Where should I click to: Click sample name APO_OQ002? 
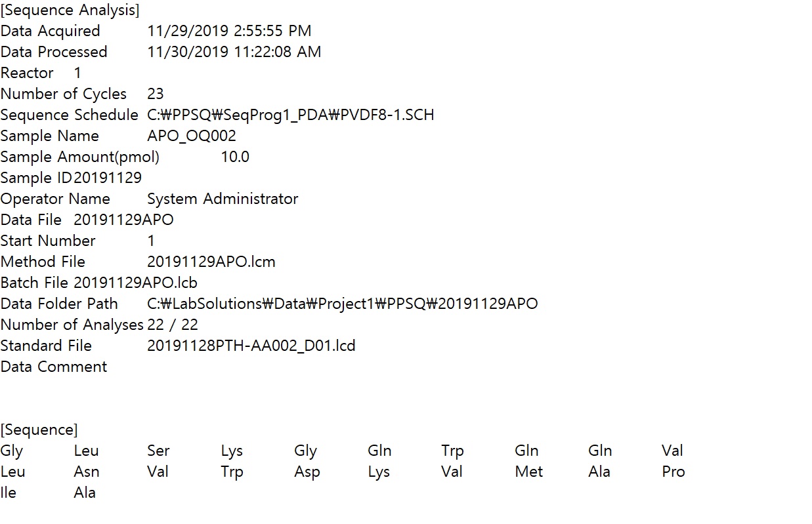click(x=191, y=136)
